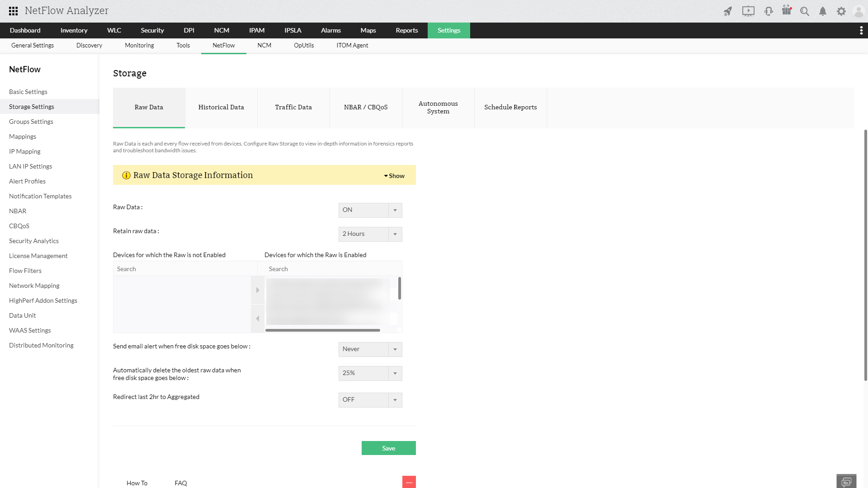Click the support headset icon
The image size is (868, 488).
tap(769, 11)
